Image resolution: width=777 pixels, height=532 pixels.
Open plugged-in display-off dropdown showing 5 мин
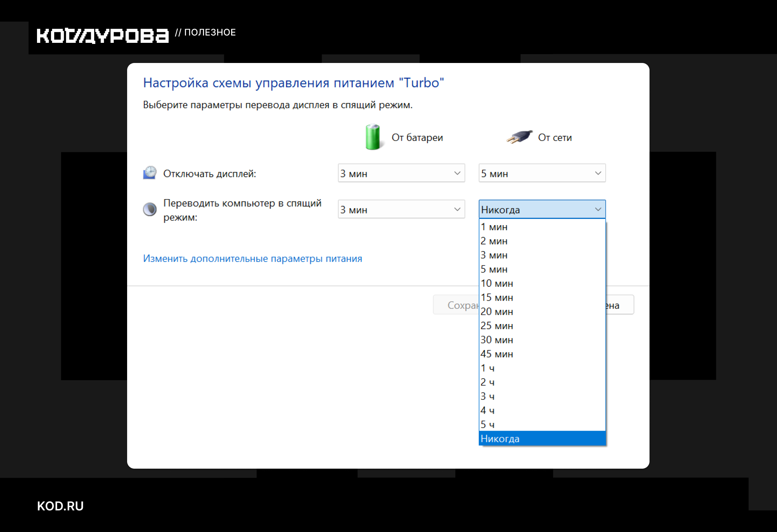coord(542,173)
